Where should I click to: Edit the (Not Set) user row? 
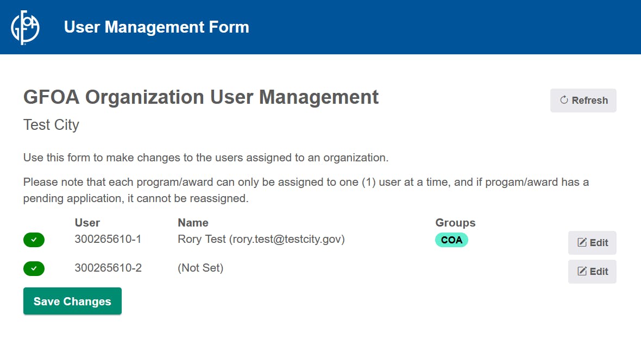(x=592, y=271)
